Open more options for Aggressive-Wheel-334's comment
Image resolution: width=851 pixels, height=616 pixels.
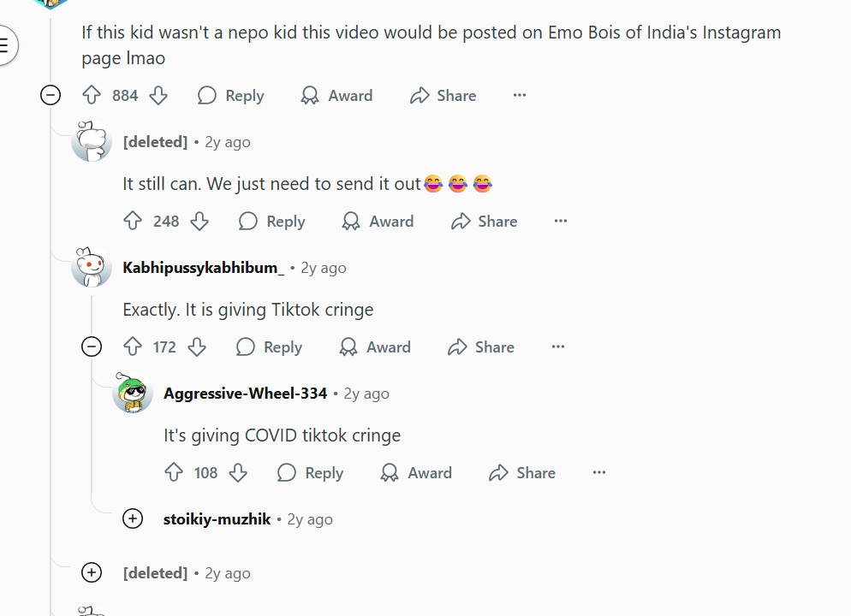point(599,472)
